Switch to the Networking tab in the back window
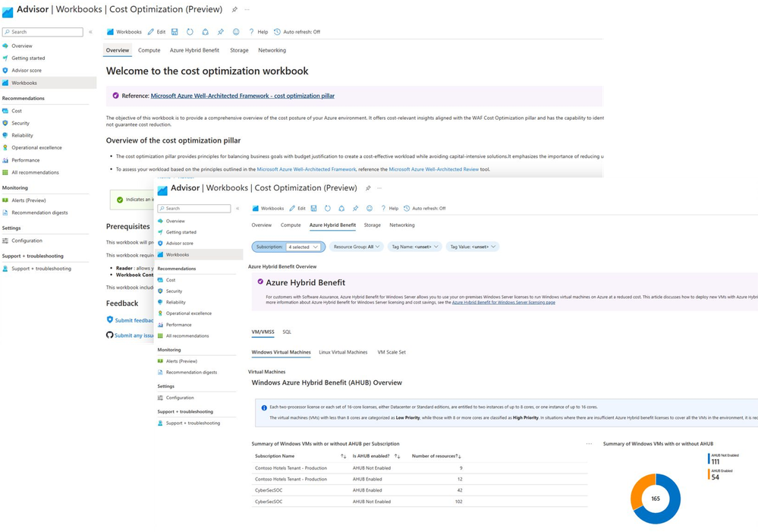The width and height of the screenshot is (758, 532). coord(272,50)
